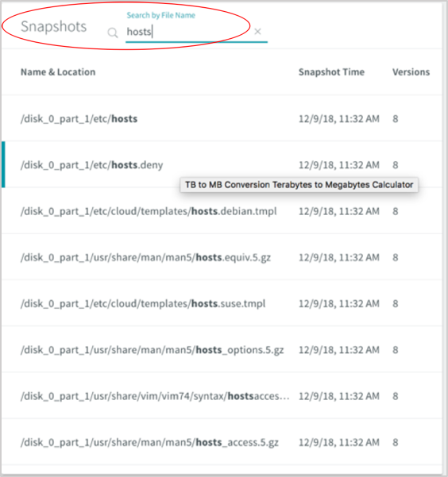Click the TB to MB Conversion tooltip
The image size is (448, 477).
point(299,185)
